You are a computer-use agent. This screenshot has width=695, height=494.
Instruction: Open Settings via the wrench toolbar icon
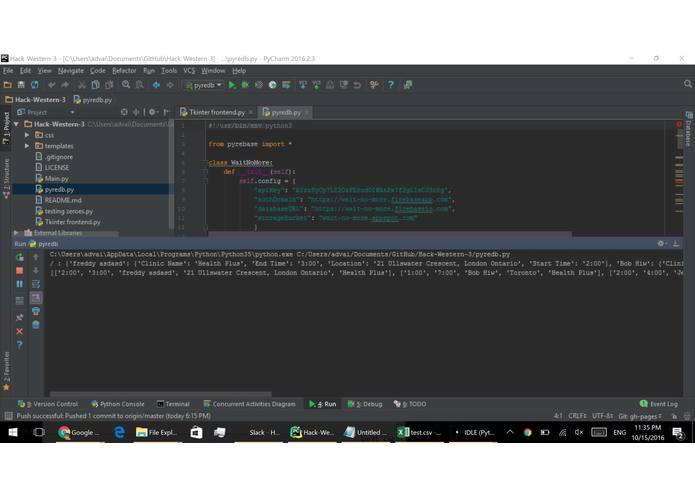point(374,85)
